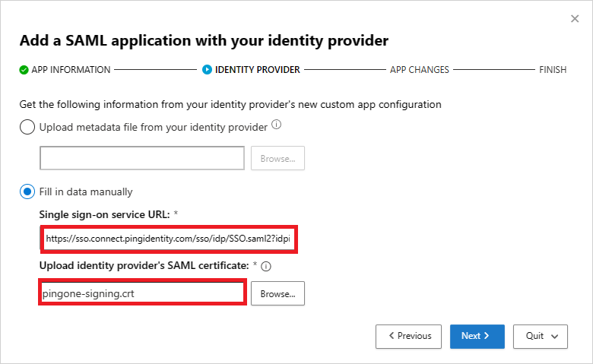Viewport: 593px width, 364px height.
Task: Close the SAML application dialog
Action: (575, 18)
